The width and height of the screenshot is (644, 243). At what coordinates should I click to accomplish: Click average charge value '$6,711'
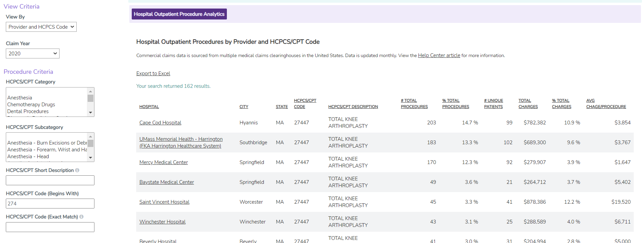tap(622, 222)
